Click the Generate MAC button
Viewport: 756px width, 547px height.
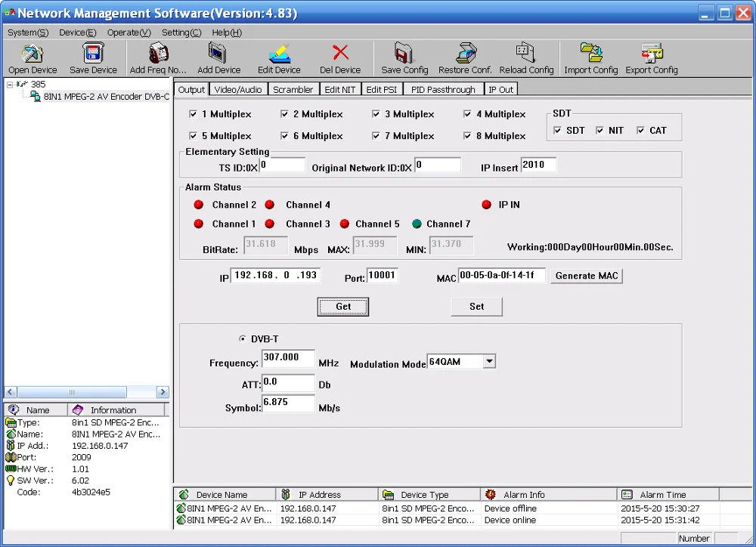pyautogui.click(x=587, y=276)
